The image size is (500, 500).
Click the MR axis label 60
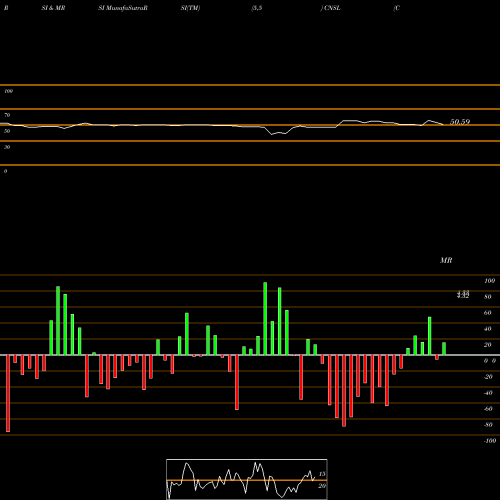coord(488,313)
